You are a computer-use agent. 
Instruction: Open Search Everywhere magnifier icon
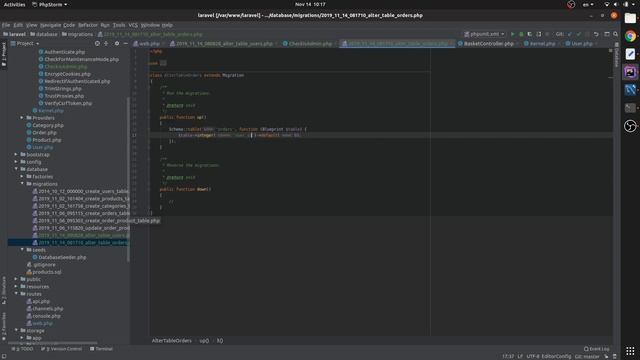tap(616, 34)
